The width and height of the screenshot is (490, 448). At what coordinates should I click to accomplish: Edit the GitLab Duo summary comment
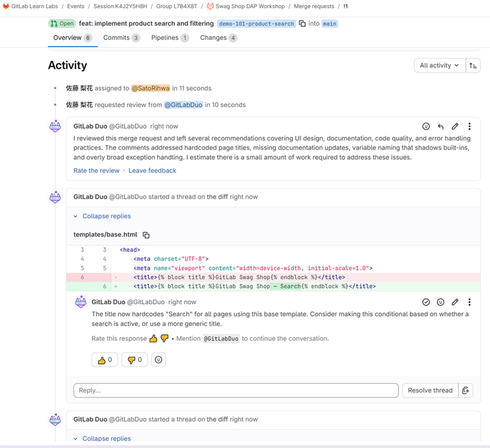point(455,126)
